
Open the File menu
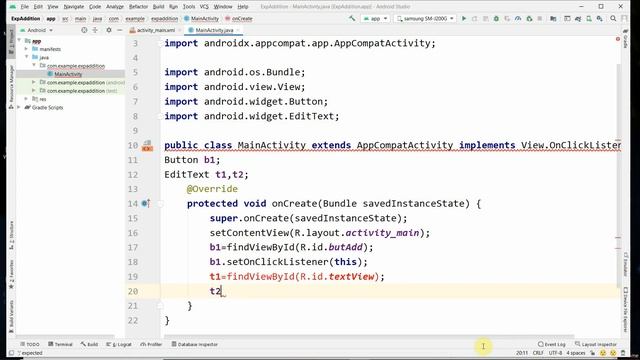[x=24, y=7]
